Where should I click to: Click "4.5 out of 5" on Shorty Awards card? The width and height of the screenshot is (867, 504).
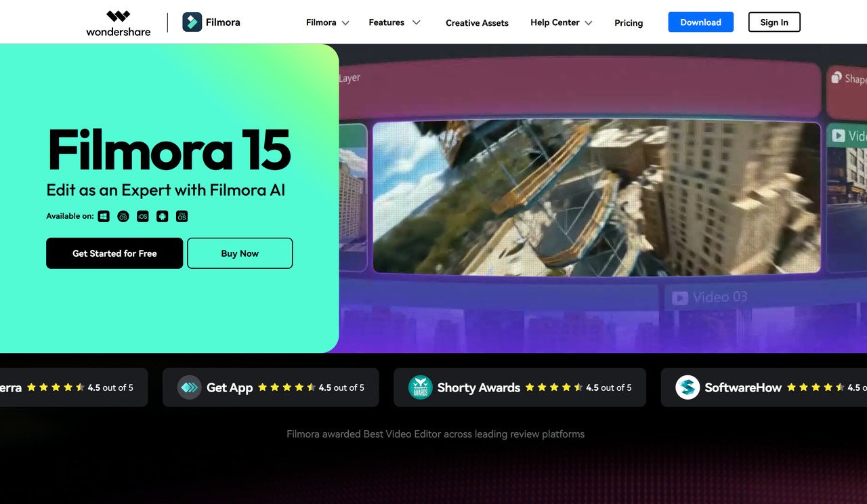pos(609,387)
